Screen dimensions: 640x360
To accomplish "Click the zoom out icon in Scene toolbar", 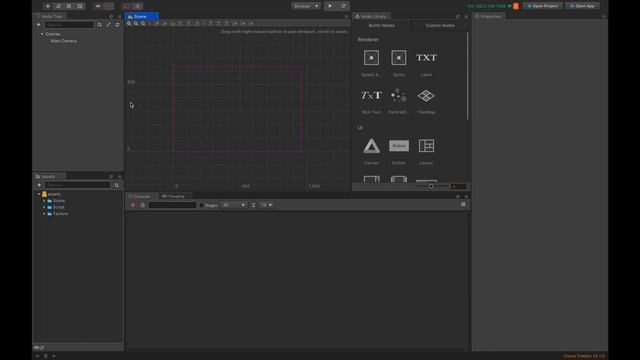I will [x=136, y=24].
